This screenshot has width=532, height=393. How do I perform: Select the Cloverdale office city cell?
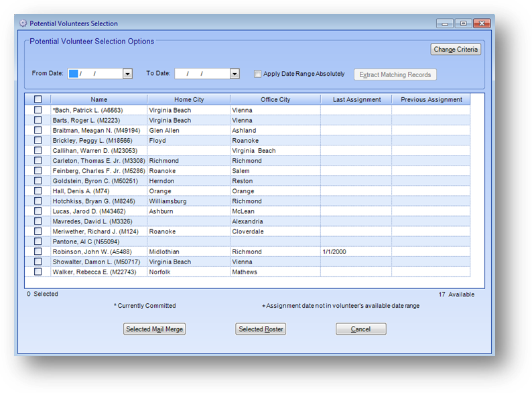(x=275, y=231)
